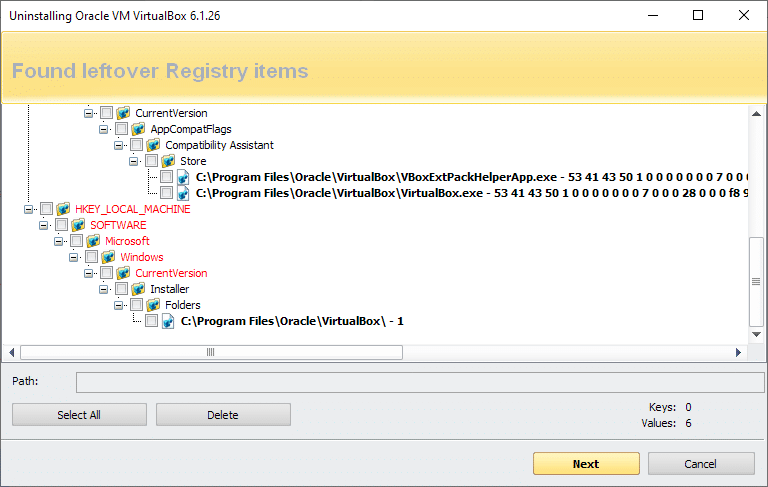Check the Microsoft key checkbox

(76, 241)
